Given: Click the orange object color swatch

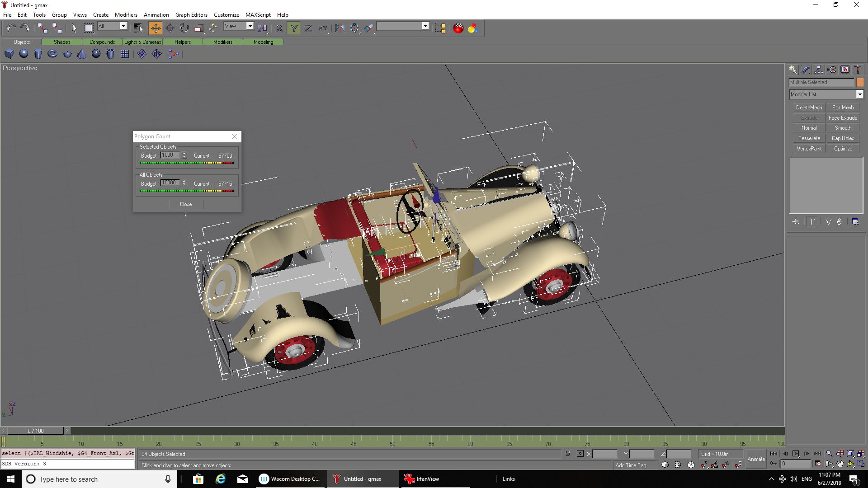Looking at the screenshot, I should pyautogui.click(x=860, y=82).
